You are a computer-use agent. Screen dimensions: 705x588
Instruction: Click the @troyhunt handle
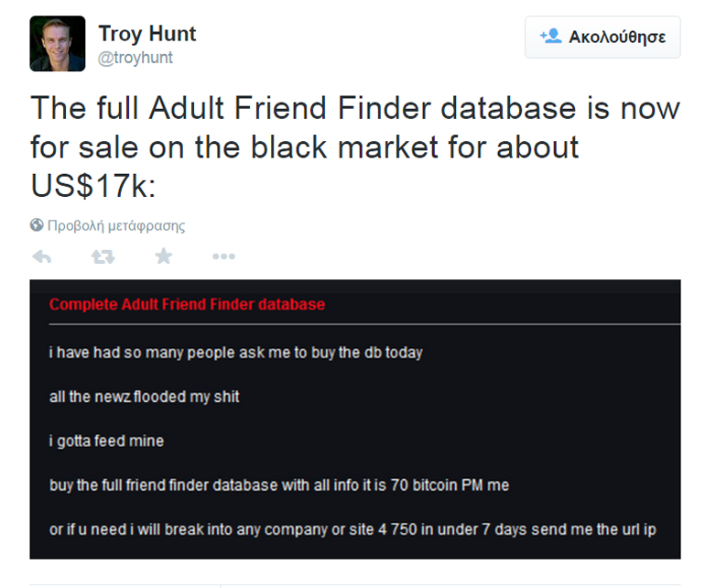tap(136, 58)
